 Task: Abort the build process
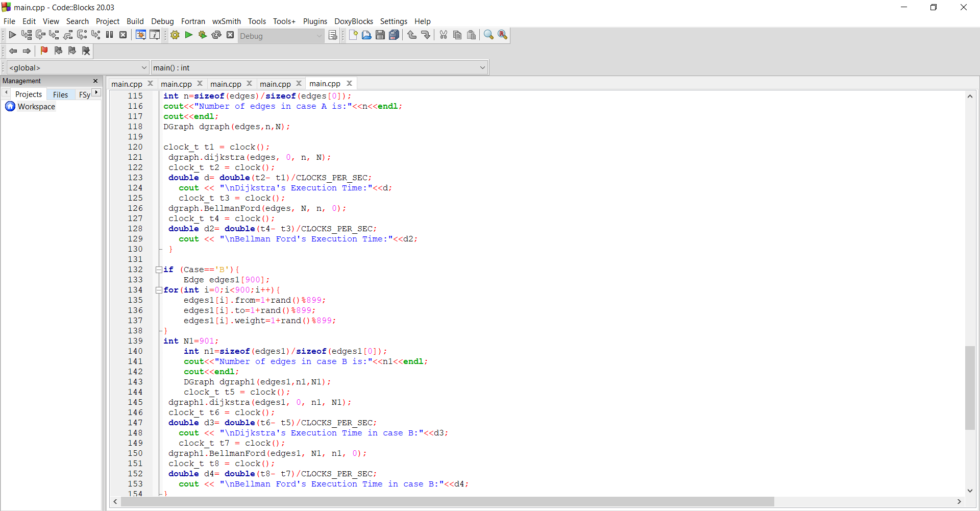(230, 35)
